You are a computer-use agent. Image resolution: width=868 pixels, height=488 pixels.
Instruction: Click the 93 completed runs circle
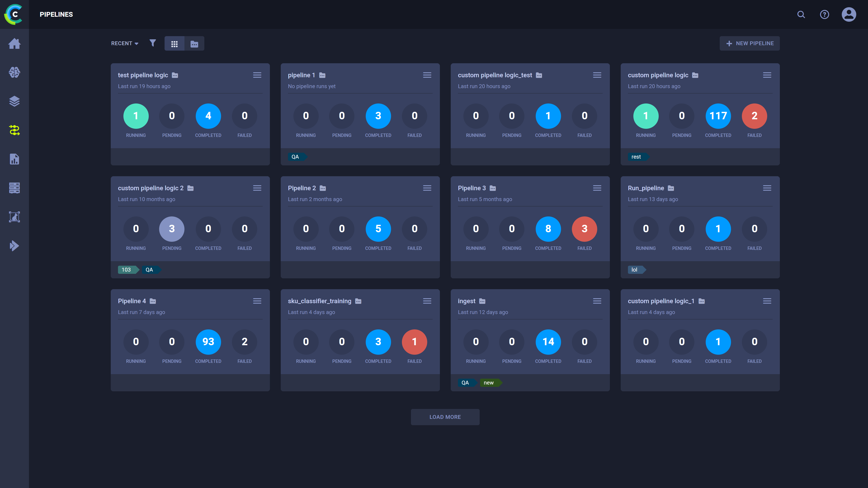pos(208,342)
